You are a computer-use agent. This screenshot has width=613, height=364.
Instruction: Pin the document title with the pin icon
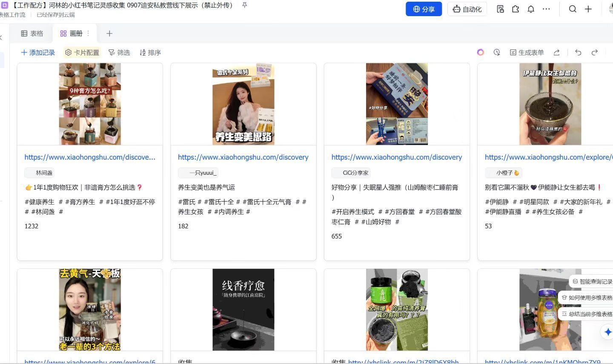click(x=244, y=5)
